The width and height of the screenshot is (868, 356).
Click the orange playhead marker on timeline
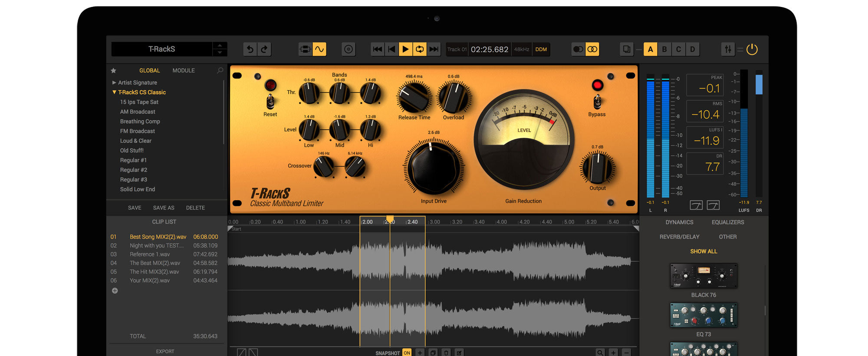click(x=390, y=219)
